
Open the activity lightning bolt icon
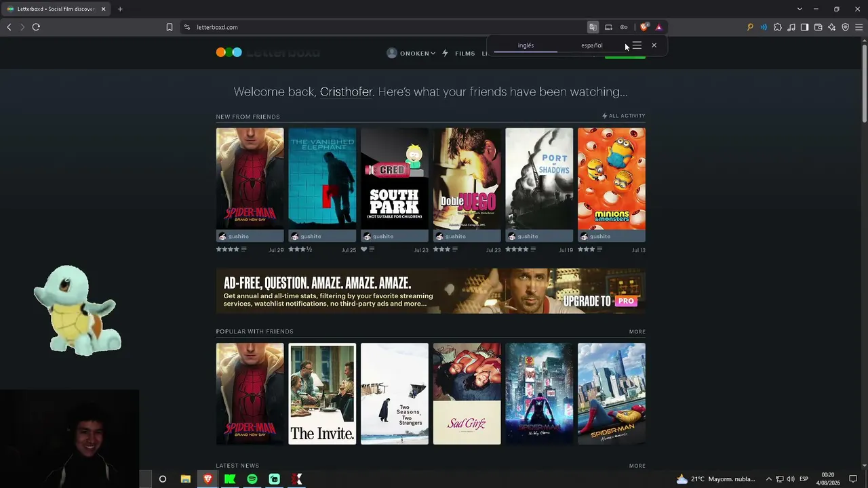(x=445, y=53)
